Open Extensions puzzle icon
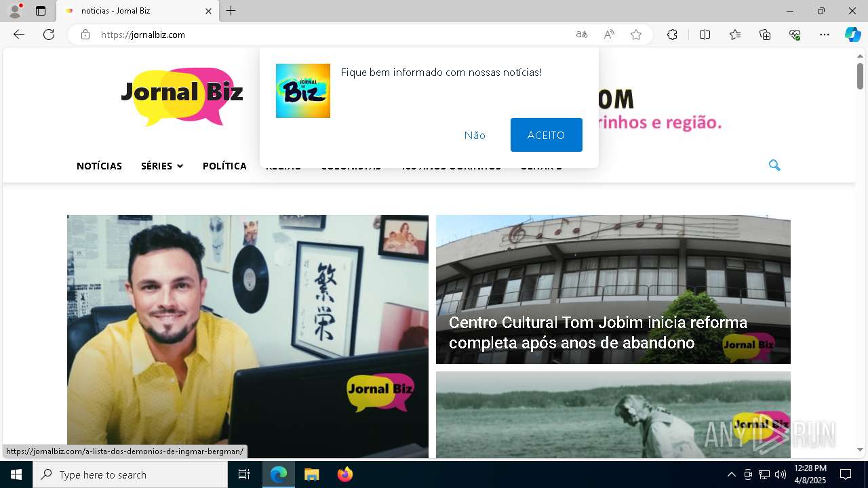868x488 pixels. (672, 35)
